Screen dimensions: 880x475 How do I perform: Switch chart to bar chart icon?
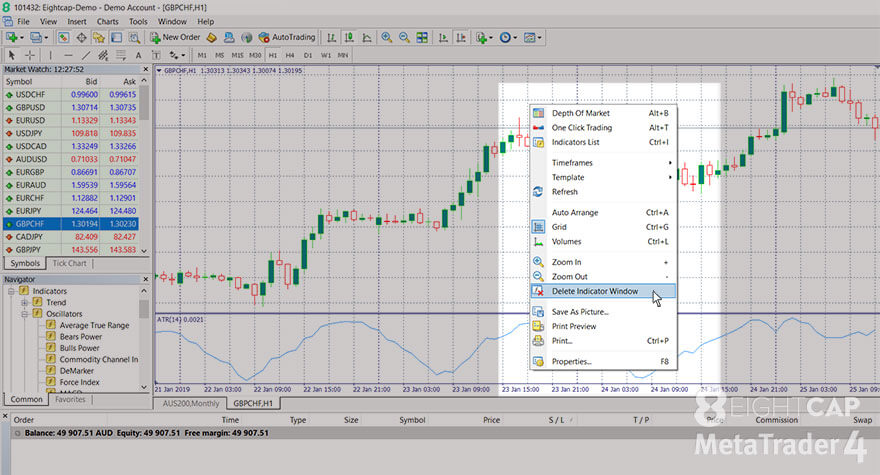point(332,38)
